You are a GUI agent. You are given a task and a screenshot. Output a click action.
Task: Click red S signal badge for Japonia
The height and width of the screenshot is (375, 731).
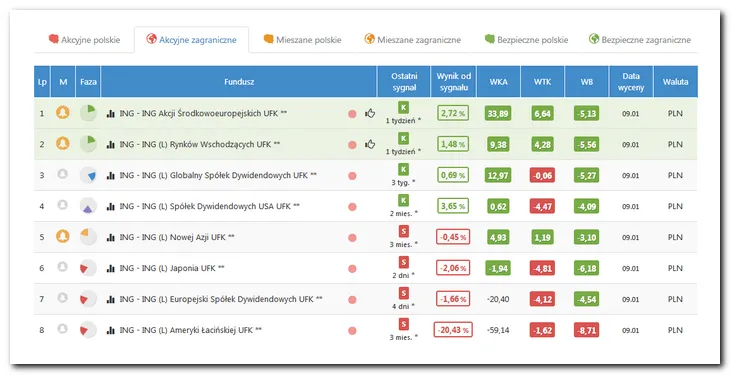pos(404,262)
